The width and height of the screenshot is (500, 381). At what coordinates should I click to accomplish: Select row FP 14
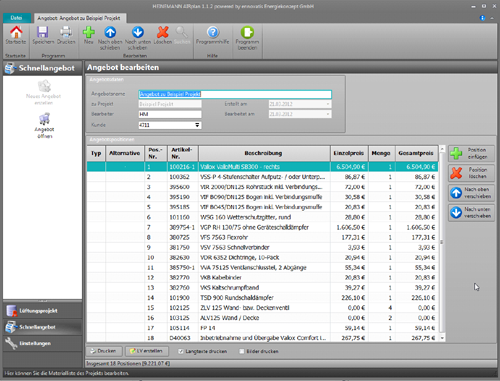(262, 328)
